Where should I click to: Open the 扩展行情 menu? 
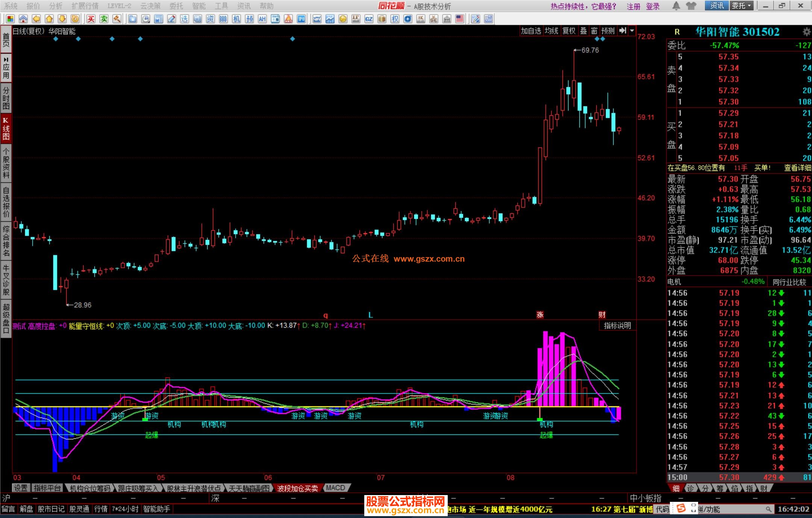coord(85,6)
